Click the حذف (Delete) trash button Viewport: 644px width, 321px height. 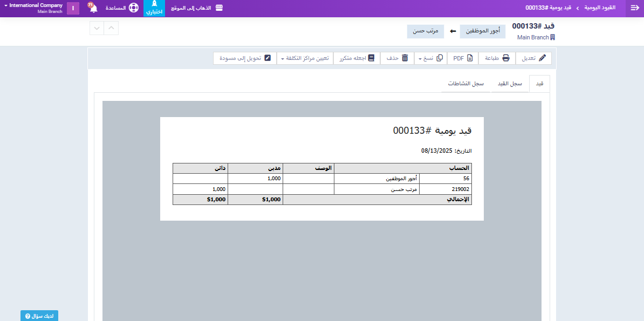click(397, 58)
